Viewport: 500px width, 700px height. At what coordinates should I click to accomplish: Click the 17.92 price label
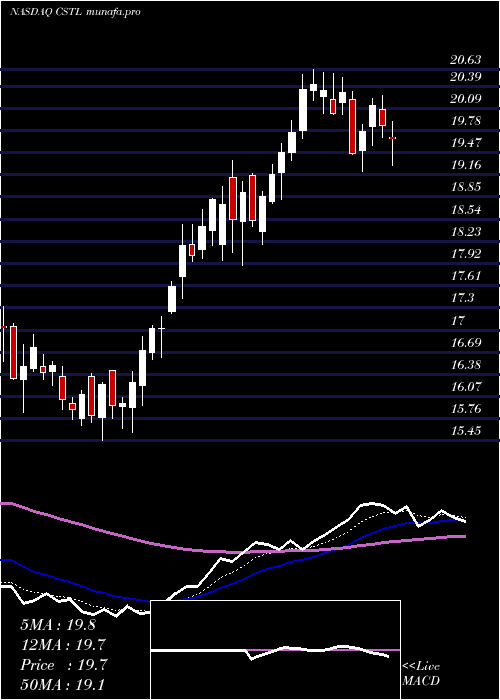point(466,254)
